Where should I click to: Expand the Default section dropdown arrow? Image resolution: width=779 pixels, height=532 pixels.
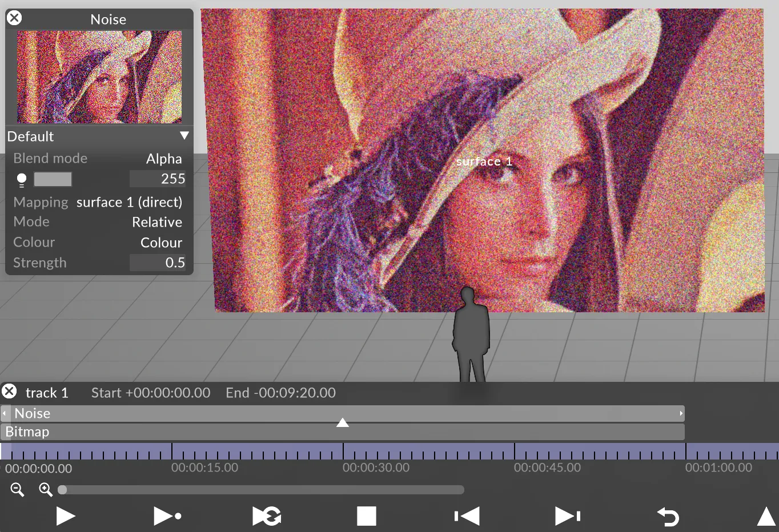pyautogui.click(x=184, y=136)
